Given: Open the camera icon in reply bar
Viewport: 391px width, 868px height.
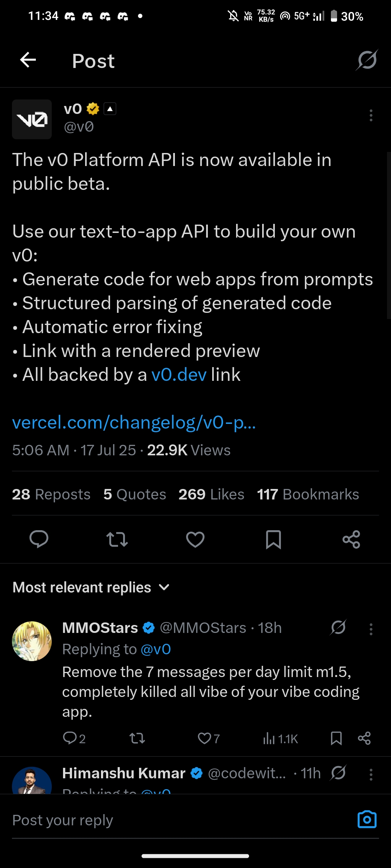Looking at the screenshot, I should point(367,820).
